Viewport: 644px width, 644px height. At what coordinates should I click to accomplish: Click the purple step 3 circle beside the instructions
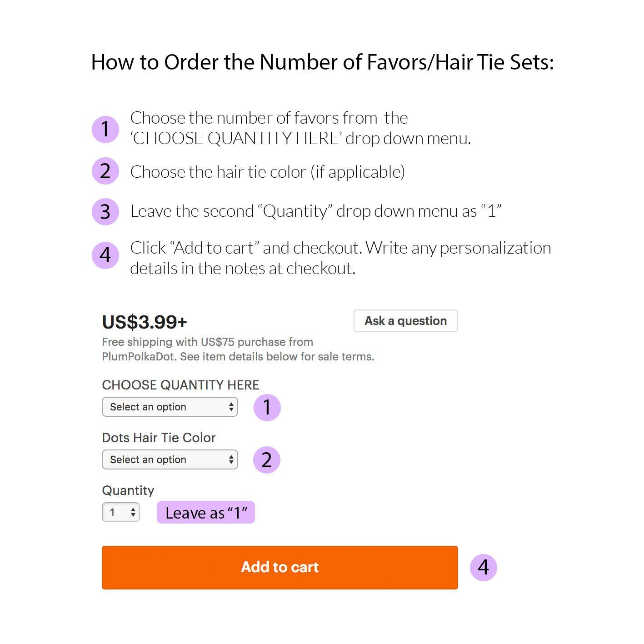pos(105,211)
